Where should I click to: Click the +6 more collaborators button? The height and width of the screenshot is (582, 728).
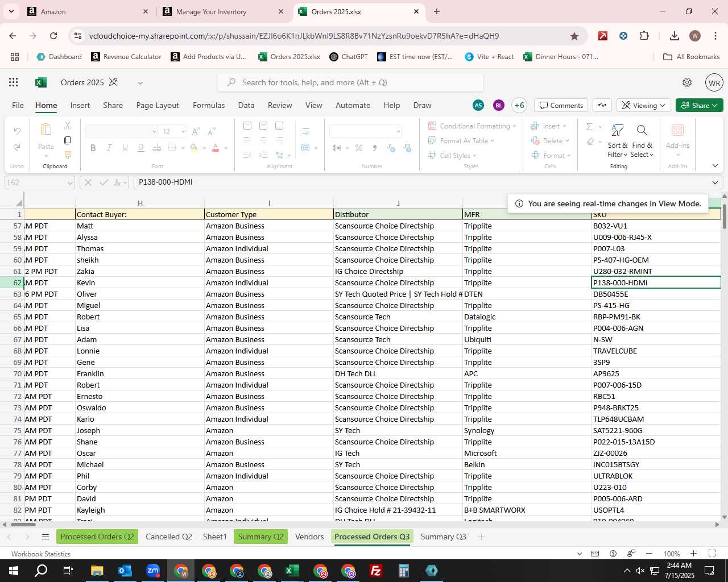tap(519, 105)
